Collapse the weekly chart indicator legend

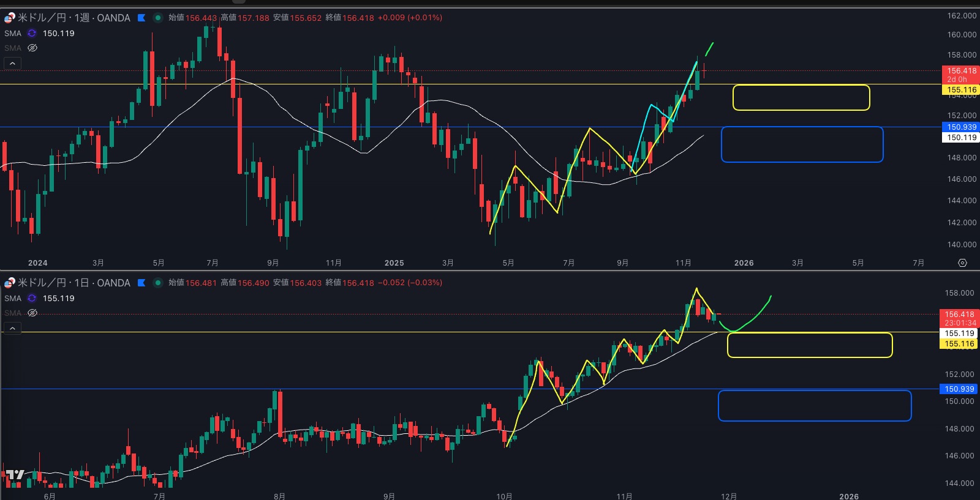tap(12, 63)
